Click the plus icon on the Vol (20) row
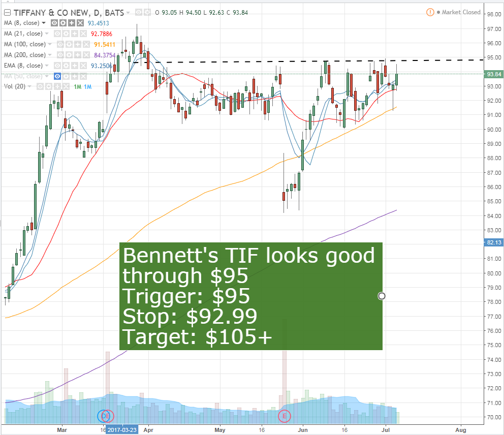Screen dimensions: 504x435 [x=57, y=86]
